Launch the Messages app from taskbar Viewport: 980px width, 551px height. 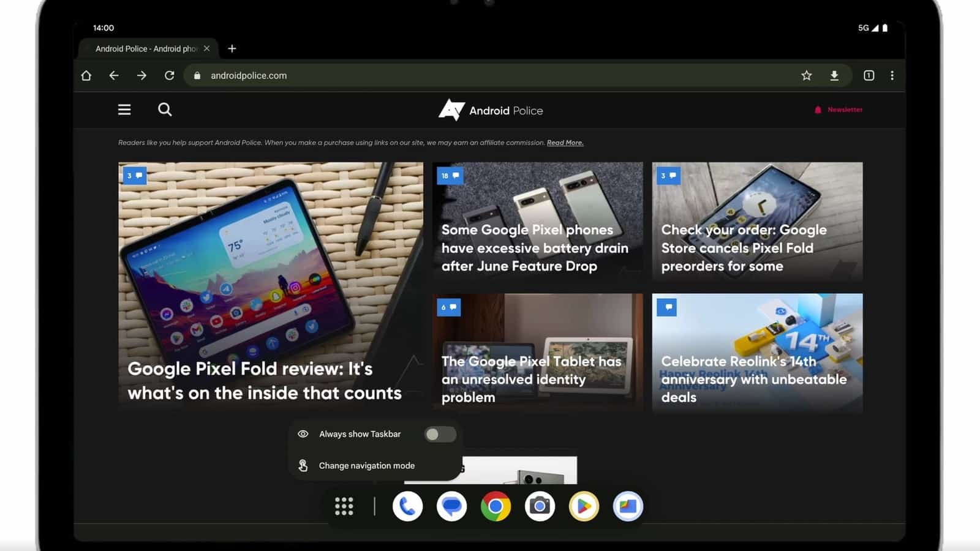pyautogui.click(x=451, y=506)
